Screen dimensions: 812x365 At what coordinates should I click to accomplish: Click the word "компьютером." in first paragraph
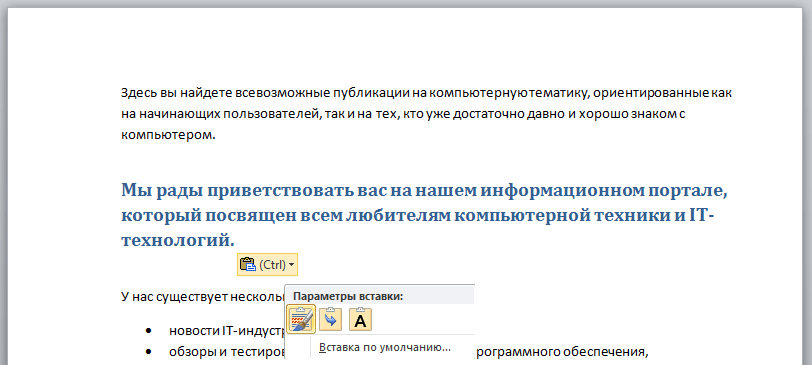(168, 135)
